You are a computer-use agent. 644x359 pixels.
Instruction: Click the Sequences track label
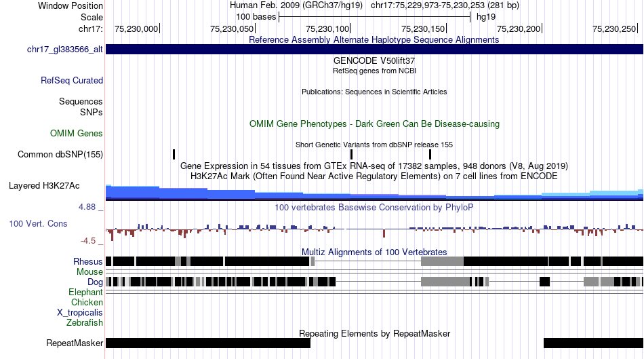tap(81, 102)
